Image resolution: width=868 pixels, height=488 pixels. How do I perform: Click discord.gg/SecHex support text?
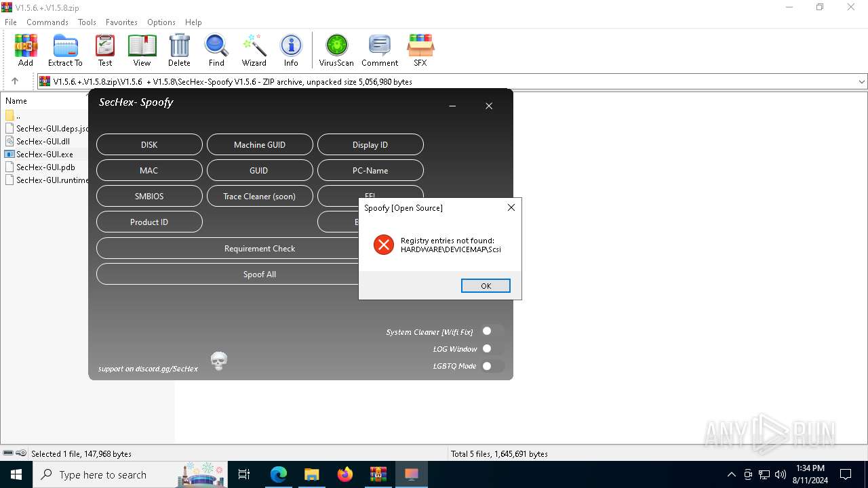pos(148,369)
